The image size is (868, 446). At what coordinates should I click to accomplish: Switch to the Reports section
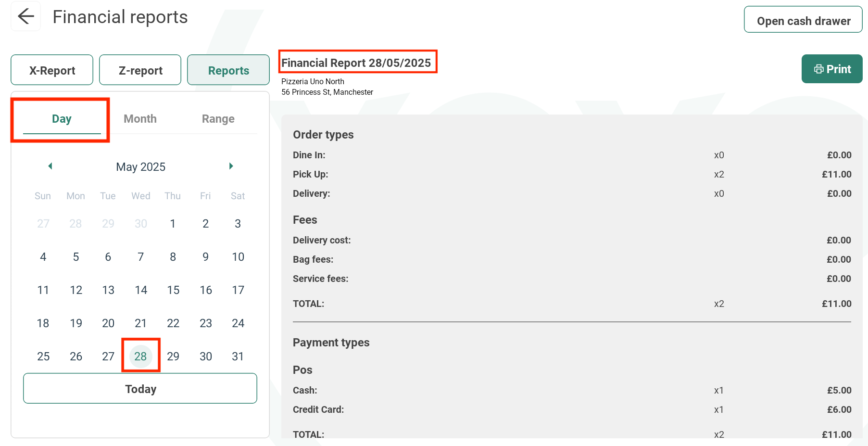(x=228, y=70)
